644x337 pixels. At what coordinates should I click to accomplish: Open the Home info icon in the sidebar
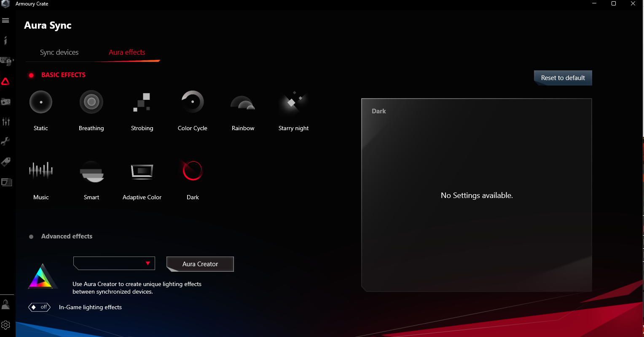click(x=5, y=40)
